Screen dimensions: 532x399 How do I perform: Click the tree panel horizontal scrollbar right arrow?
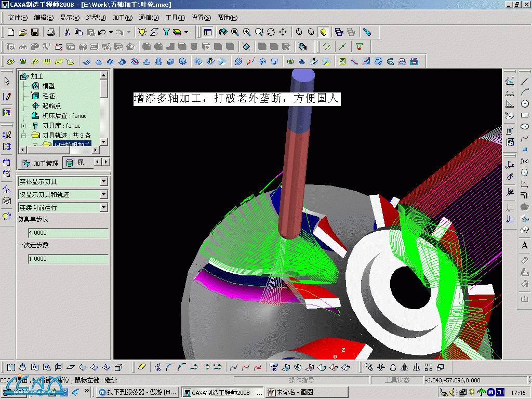tap(96, 150)
